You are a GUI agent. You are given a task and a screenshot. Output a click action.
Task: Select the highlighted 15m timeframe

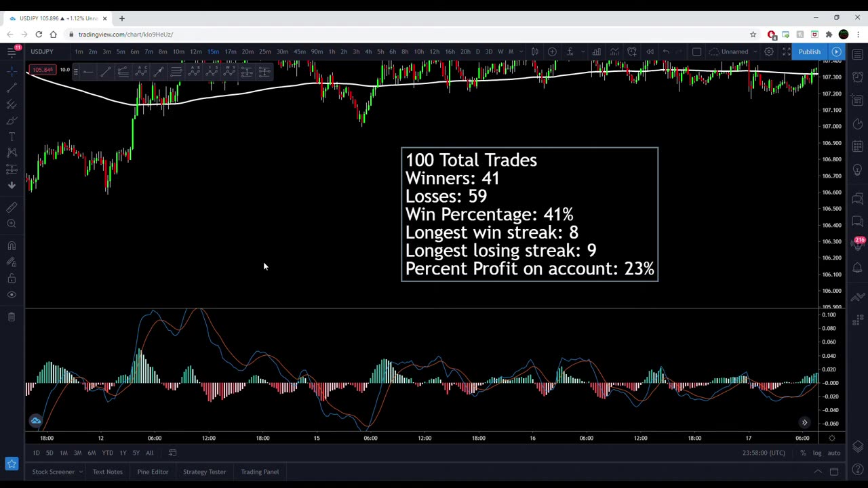click(x=213, y=52)
